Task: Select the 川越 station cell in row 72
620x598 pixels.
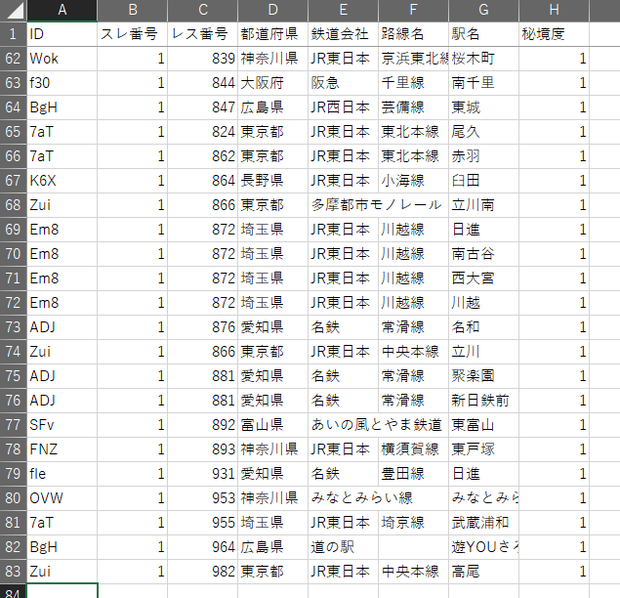Action: pyautogui.click(x=484, y=303)
